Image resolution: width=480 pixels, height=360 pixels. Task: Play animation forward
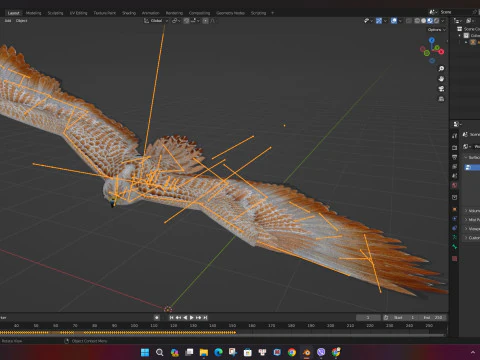(x=192, y=318)
